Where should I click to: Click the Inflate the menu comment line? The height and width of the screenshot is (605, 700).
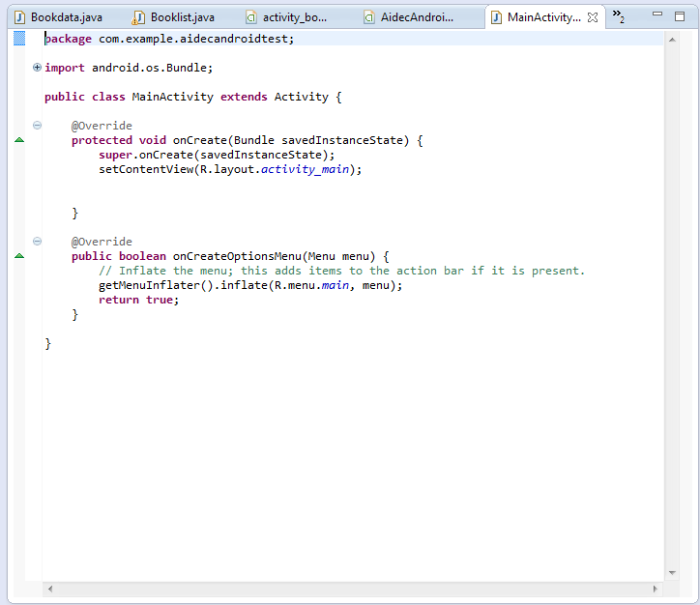341,271
